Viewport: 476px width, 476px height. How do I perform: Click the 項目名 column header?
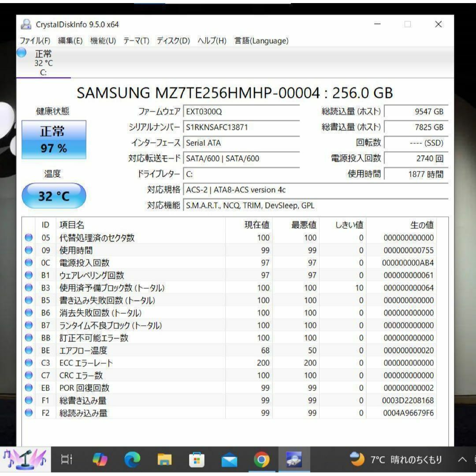point(141,225)
